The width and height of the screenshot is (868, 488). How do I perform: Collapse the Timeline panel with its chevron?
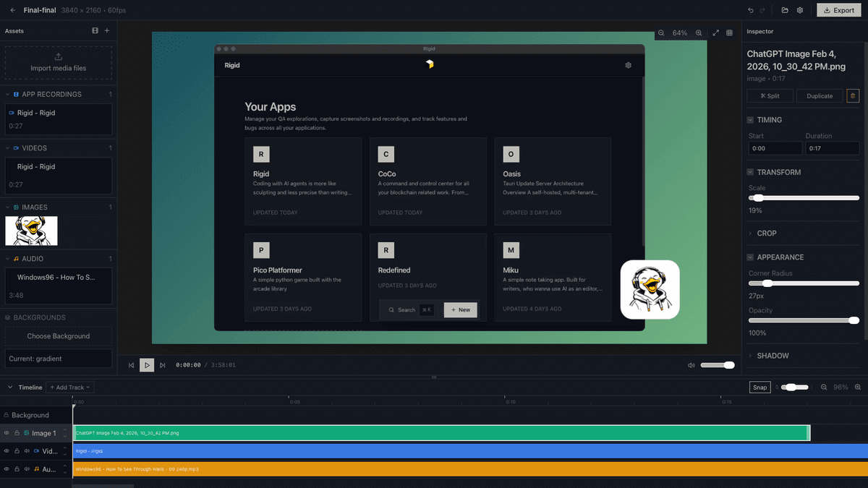point(9,387)
